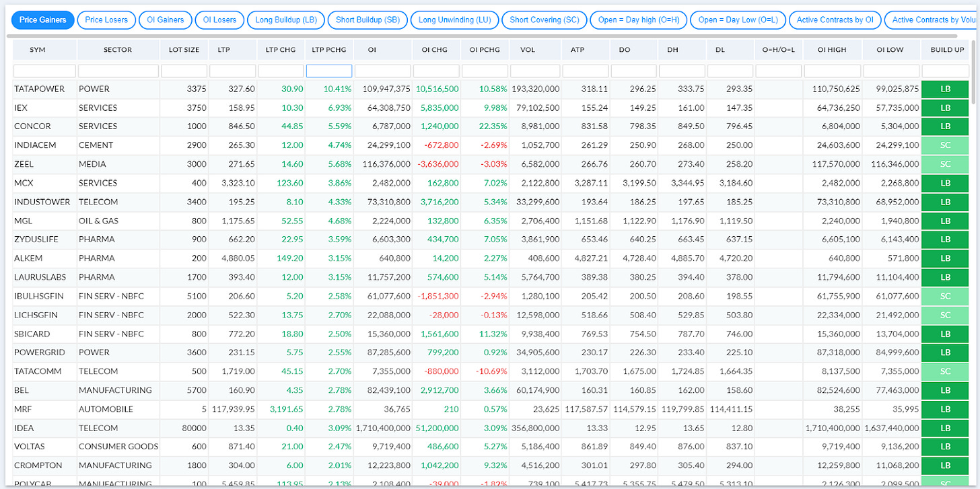The width and height of the screenshot is (980, 489).
Task: Select ALKEM symbol cell
Action: pos(44,258)
